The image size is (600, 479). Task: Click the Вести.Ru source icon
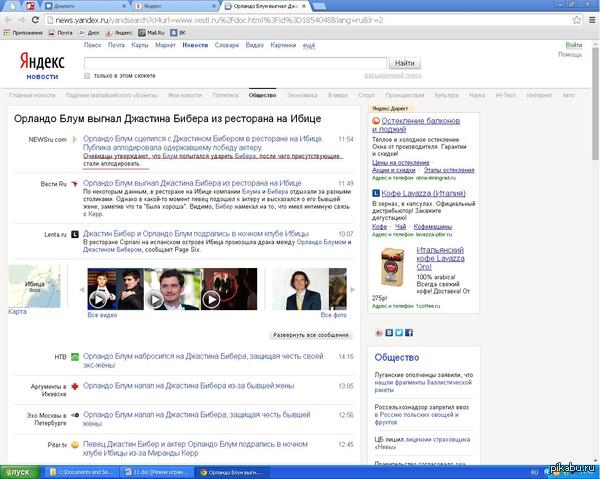coord(75,184)
